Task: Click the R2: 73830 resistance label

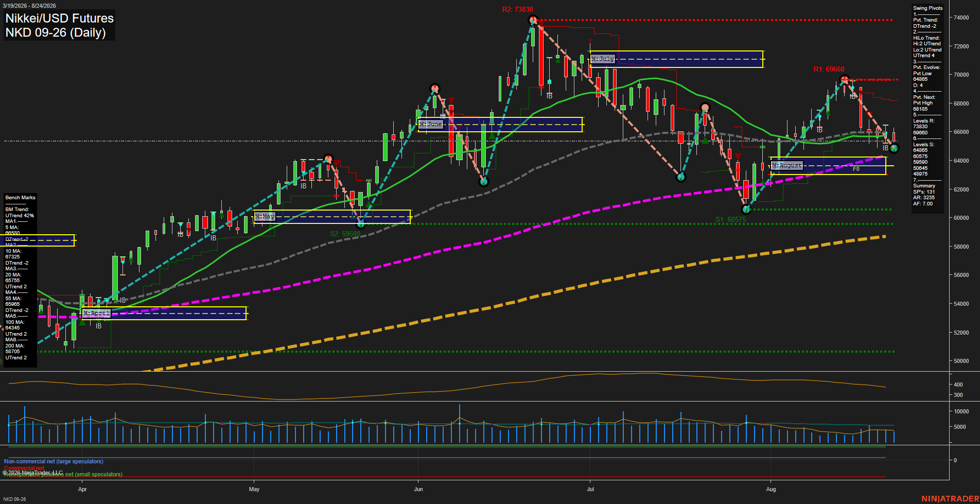Action: click(518, 10)
